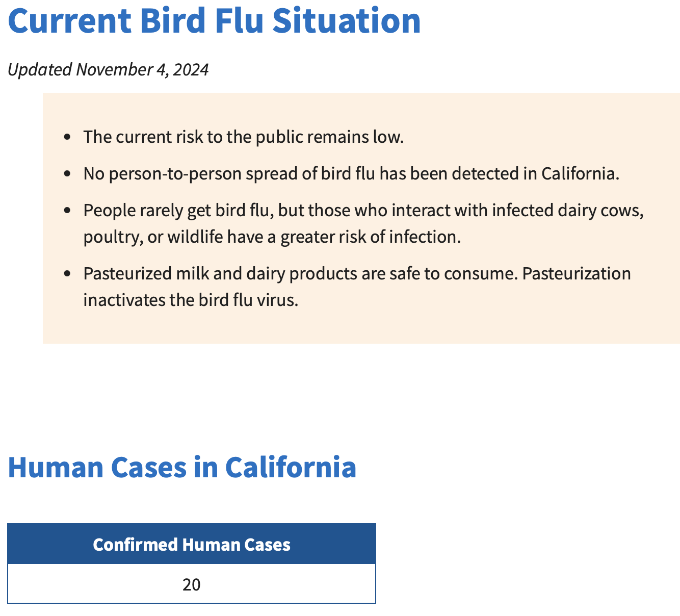Click the Current Bird Flu Situation heading
The height and width of the screenshot is (616, 680).
pyautogui.click(x=215, y=20)
